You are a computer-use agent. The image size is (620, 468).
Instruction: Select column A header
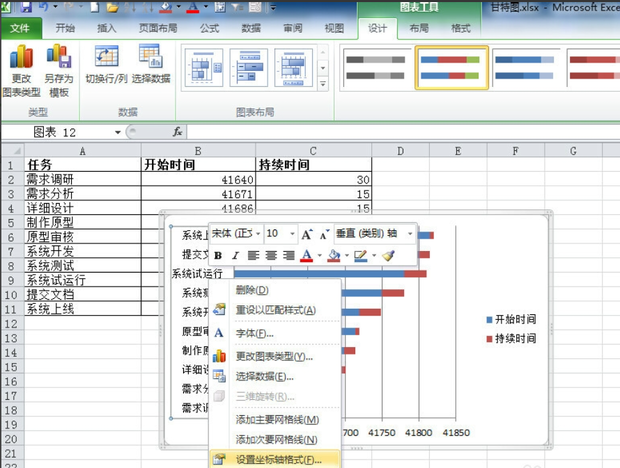tap(82, 151)
